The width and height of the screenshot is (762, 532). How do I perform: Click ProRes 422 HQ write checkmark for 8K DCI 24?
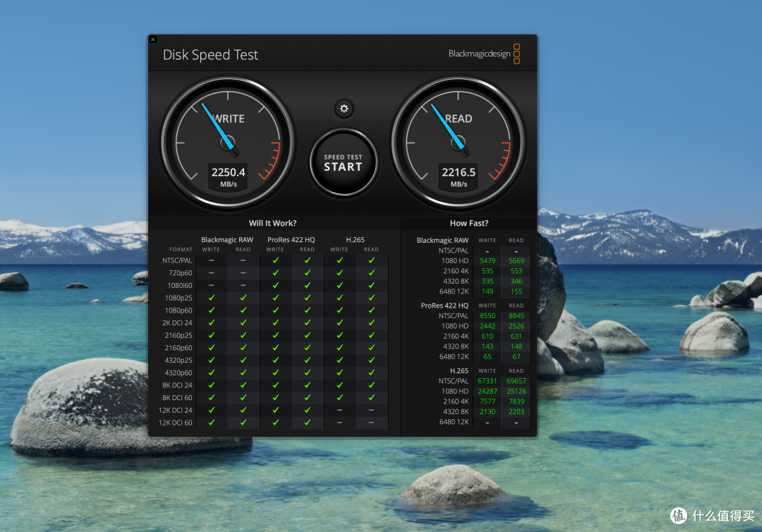click(x=276, y=385)
